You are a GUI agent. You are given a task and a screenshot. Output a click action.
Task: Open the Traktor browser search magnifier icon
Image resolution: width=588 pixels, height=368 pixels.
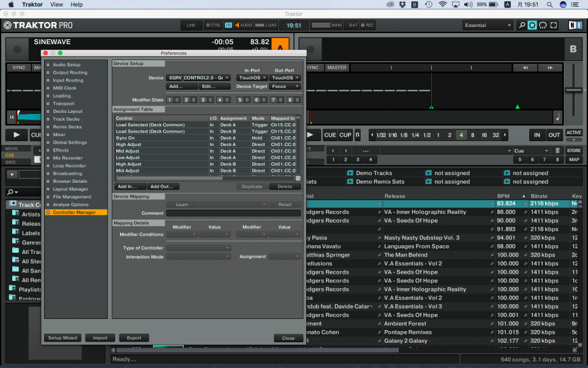[522, 25]
